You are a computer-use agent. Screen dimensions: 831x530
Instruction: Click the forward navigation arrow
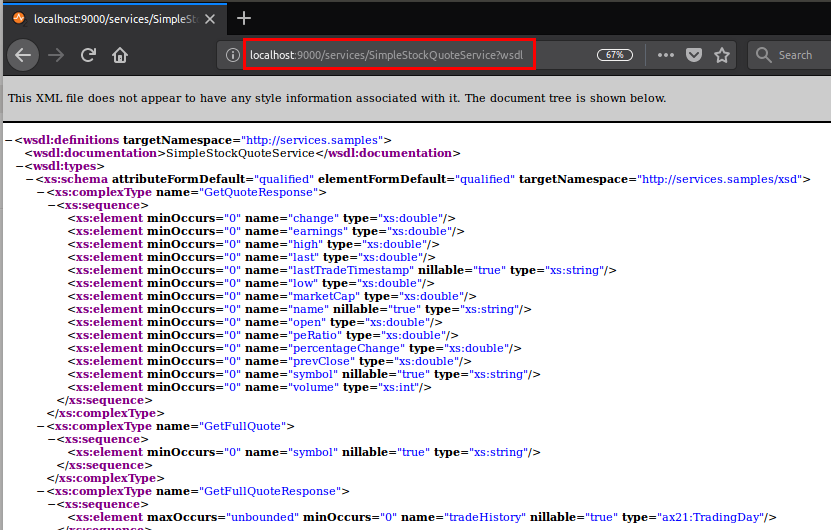click(x=56, y=55)
